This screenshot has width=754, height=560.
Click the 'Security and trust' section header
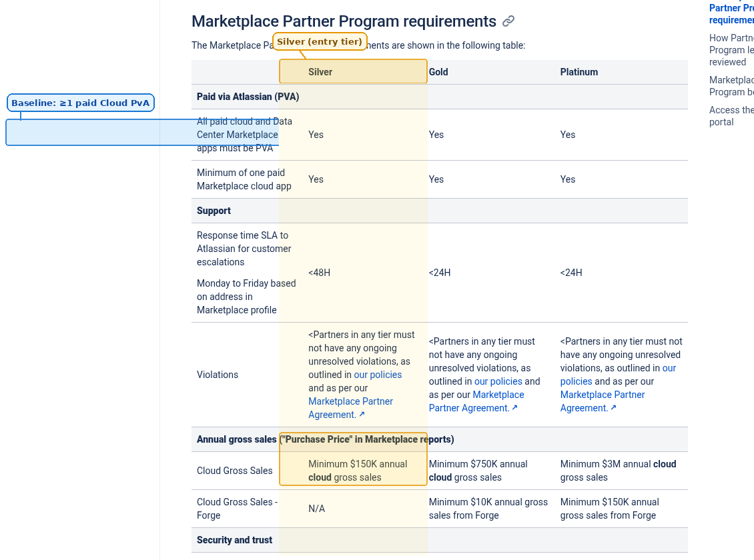point(234,540)
